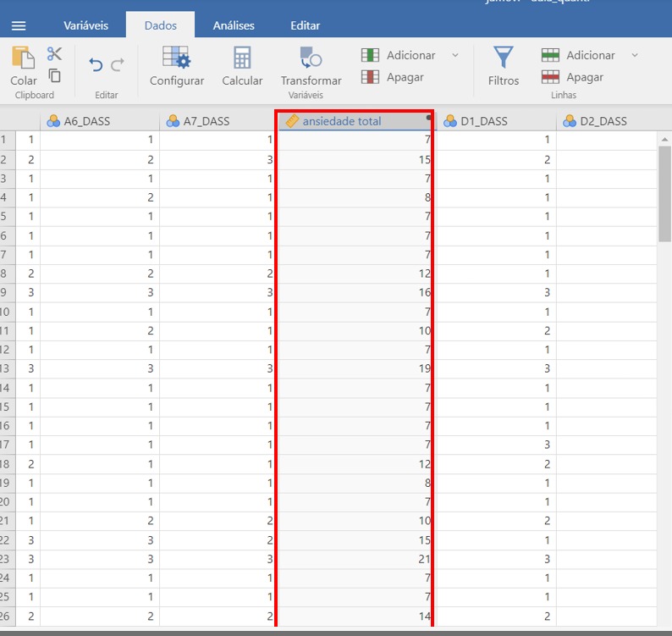
Task: Redo the last undone edit
Action: tap(118, 65)
